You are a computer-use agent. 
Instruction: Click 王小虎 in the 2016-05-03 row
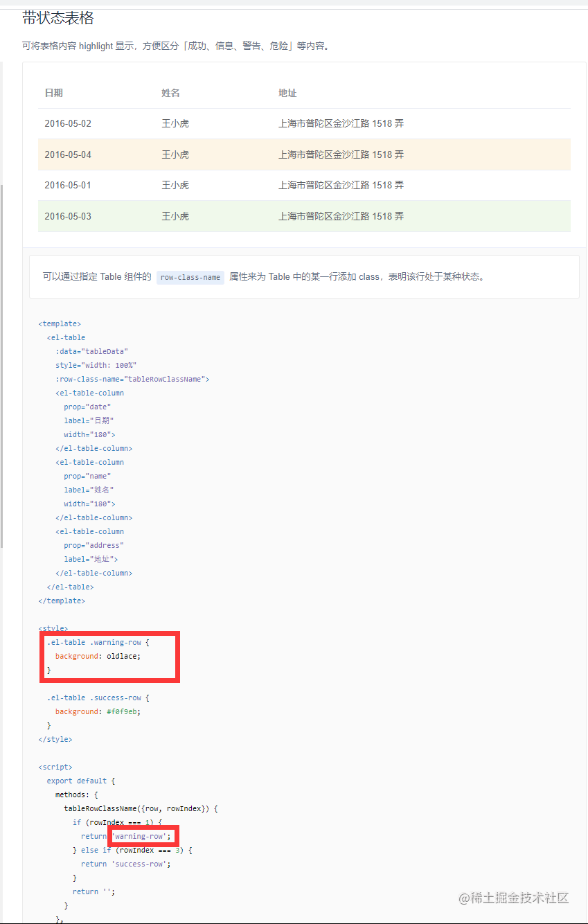(x=175, y=216)
